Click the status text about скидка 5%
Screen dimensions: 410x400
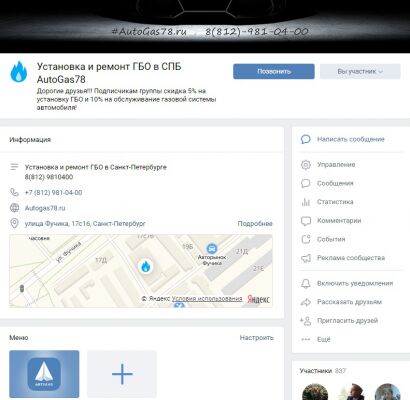[126, 99]
